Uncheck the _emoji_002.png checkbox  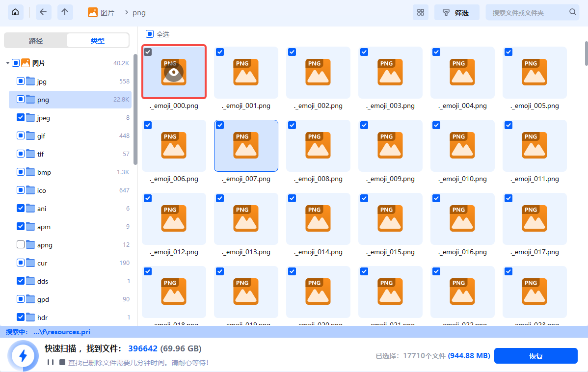pyautogui.click(x=292, y=52)
